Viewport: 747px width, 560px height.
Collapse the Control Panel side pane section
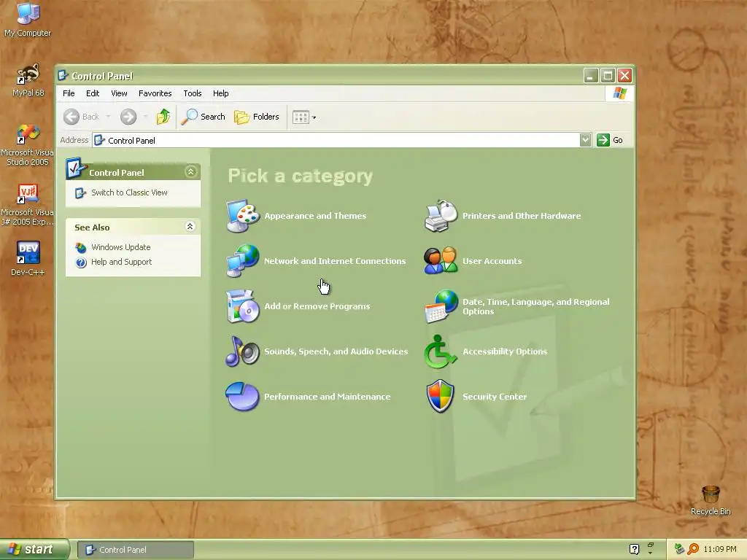click(190, 172)
